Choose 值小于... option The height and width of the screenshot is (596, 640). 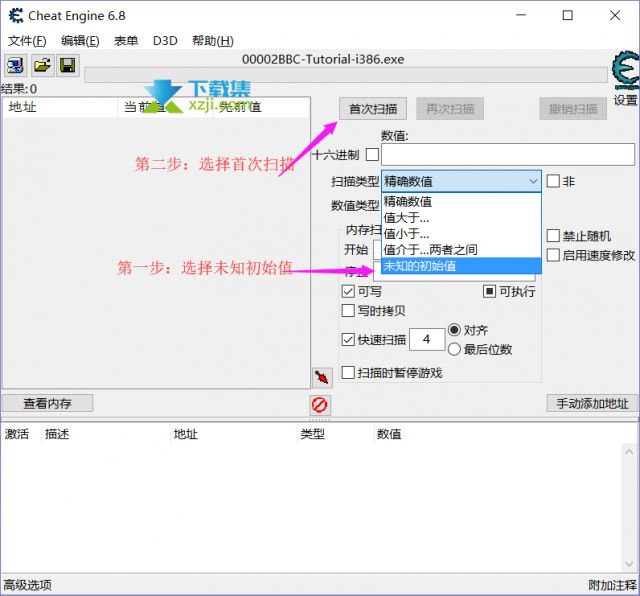461,234
